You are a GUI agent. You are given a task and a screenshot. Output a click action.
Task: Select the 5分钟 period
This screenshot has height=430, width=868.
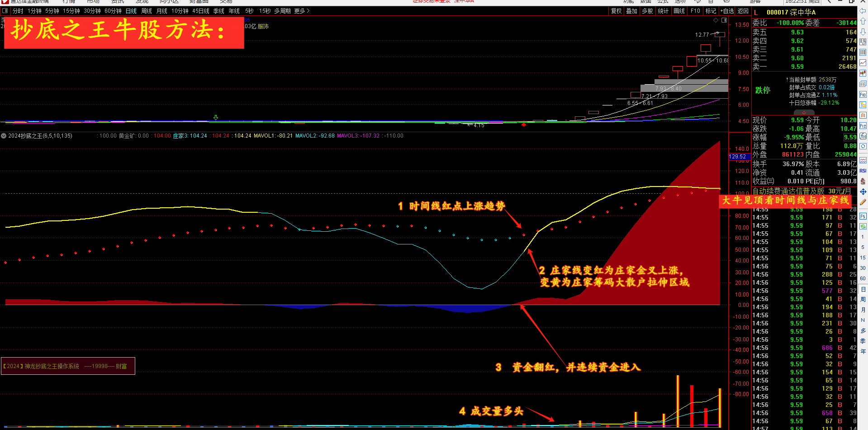pos(52,11)
